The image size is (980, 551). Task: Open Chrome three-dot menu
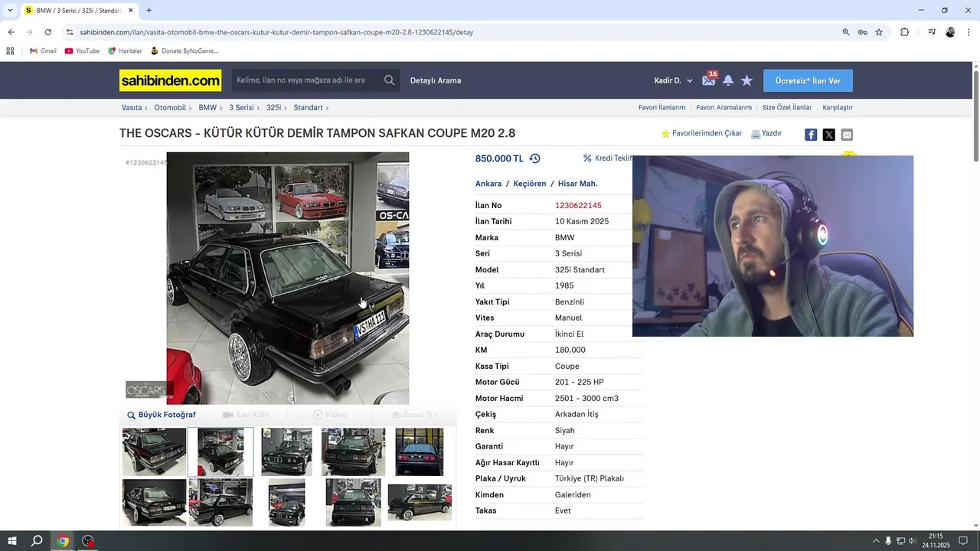click(x=969, y=32)
